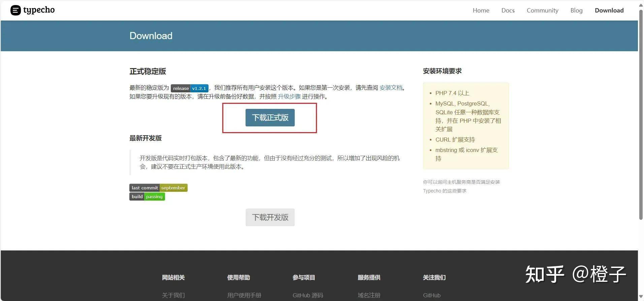This screenshot has height=301, width=644.
Task: Select the Download nav item
Action: click(609, 10)
